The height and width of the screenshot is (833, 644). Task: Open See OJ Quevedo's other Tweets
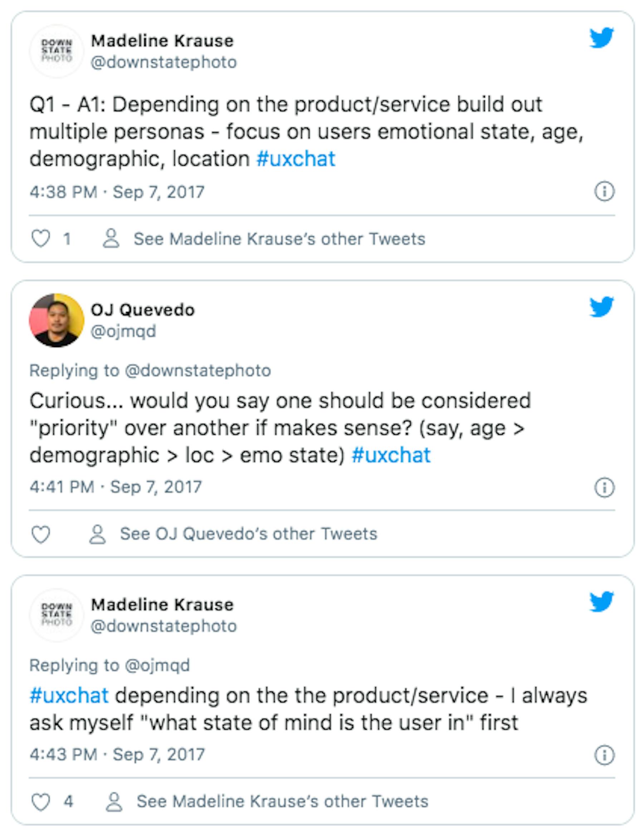(249, 534)
